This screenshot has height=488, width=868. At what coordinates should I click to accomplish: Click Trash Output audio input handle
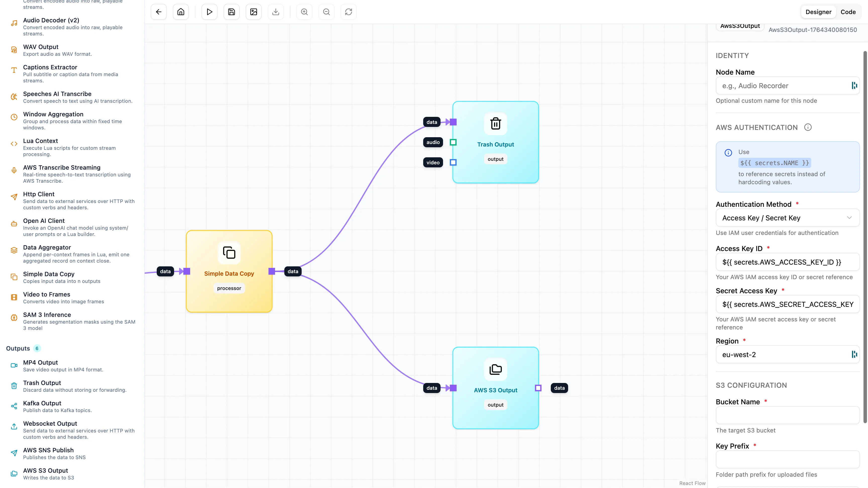(453, 142)
